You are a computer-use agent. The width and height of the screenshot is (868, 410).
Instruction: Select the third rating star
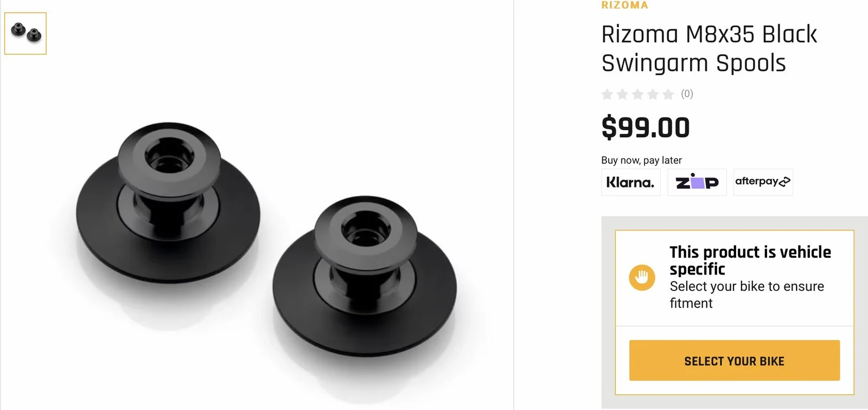pyautogui.click(x=637, y=94)
